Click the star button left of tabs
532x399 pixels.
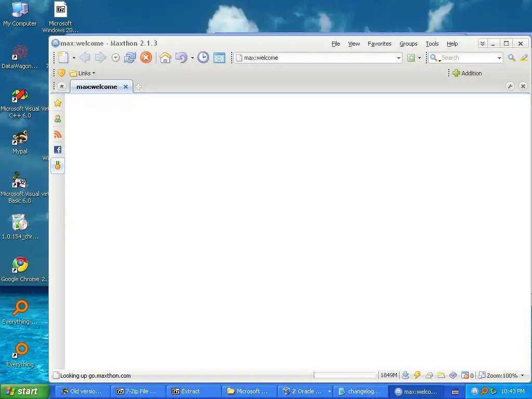61,87
